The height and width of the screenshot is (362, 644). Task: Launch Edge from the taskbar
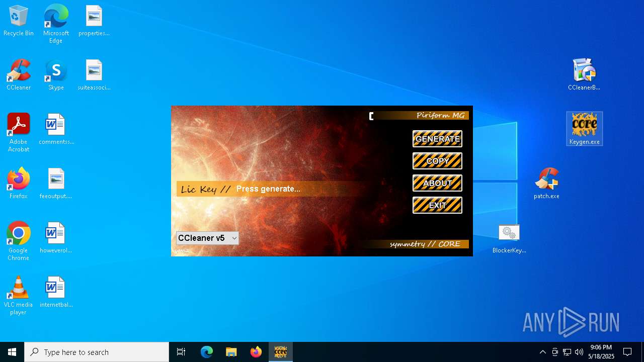pos(207,352)
